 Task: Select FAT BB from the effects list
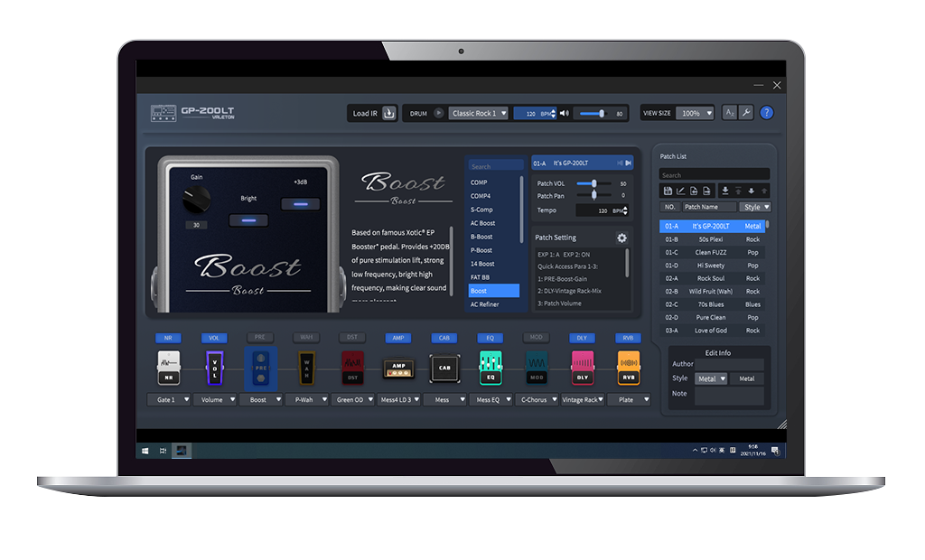pos(495,278)
